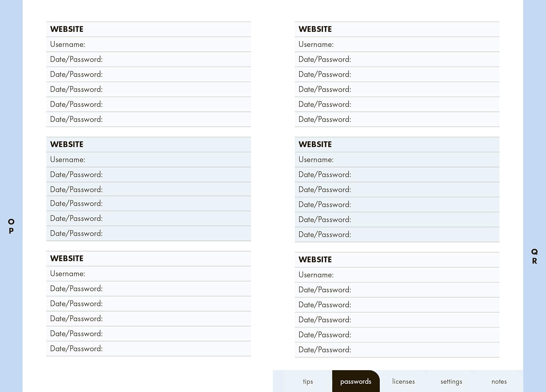Screen dimensions: 546x392
Task: Click the WEBSITE line in middle-right entry
Action: [x=397, y=145]
